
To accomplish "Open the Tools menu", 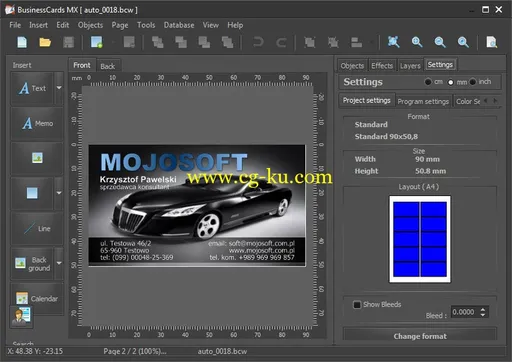I will [x=146, y=25].
